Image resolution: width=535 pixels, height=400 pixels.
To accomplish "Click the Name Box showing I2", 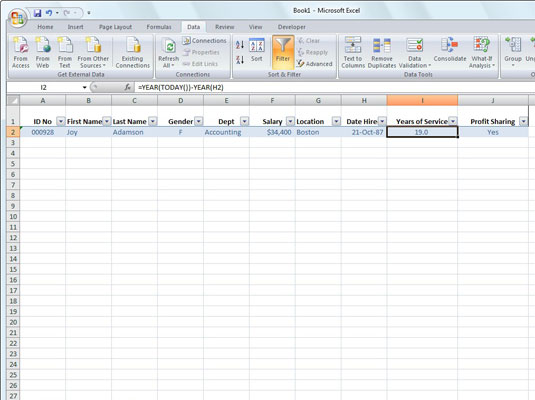I will point(43,87).
